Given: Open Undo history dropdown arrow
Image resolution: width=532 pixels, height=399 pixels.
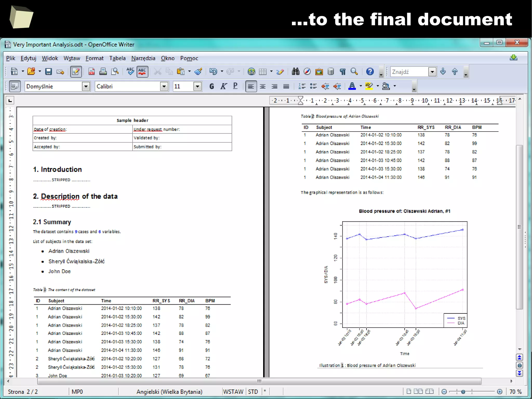Looking at the screenshot, I should (222, 71).
